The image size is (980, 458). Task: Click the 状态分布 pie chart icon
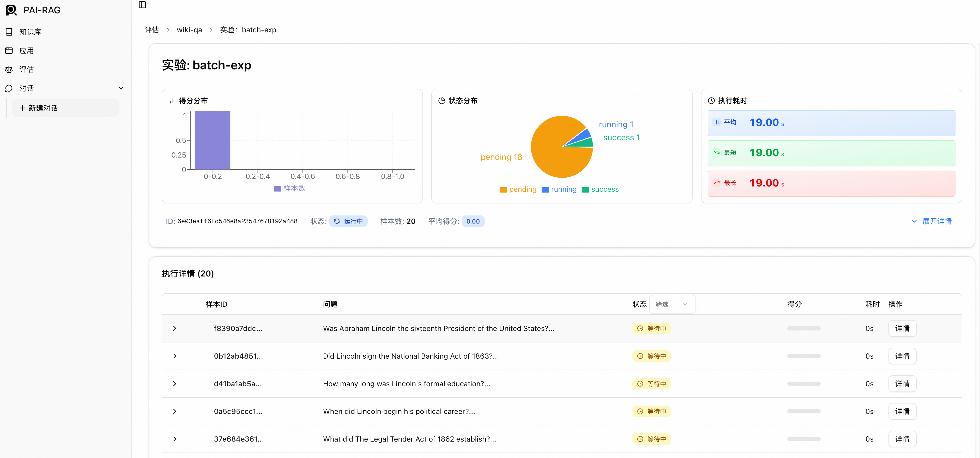(x=441, y=101)
